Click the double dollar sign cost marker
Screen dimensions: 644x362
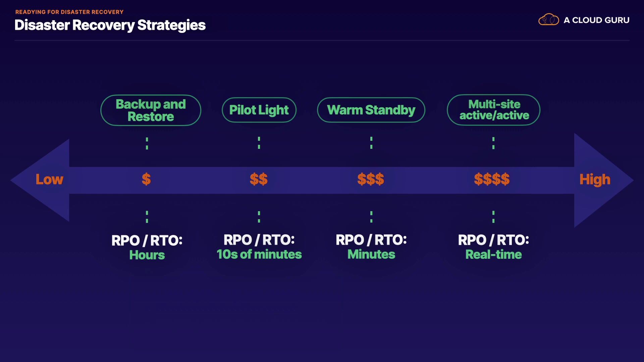point(259,179)
